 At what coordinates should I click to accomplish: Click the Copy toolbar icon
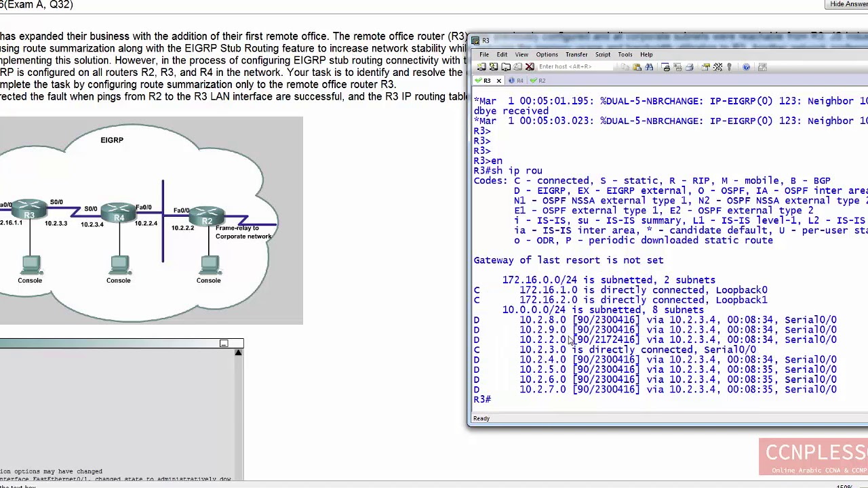tap(625, 66)
